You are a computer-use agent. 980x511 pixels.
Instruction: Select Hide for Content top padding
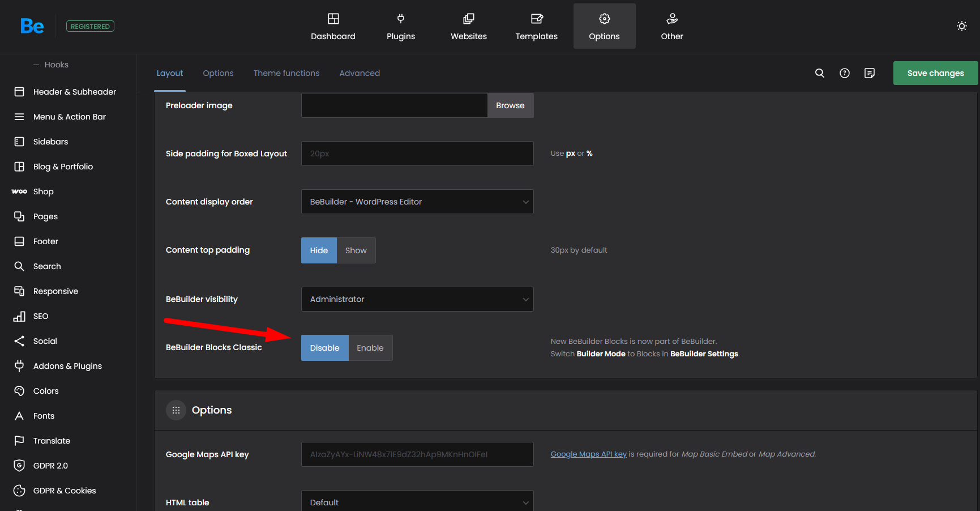(x=319, y=250)
